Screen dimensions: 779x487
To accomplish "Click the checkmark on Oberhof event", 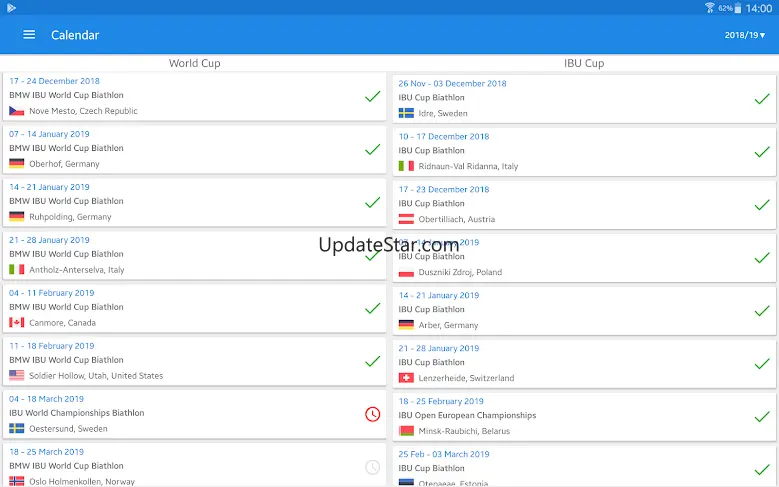I will click(x=373, y=149).
